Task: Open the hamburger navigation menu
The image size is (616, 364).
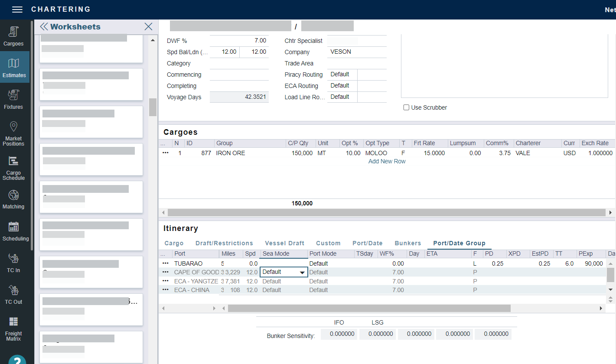Action: tap(17, 10)
